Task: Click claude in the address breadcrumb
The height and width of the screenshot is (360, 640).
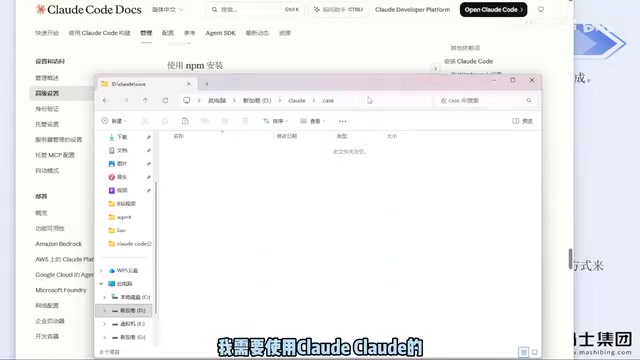Action: pyautogui.click(x=297, y=100)
